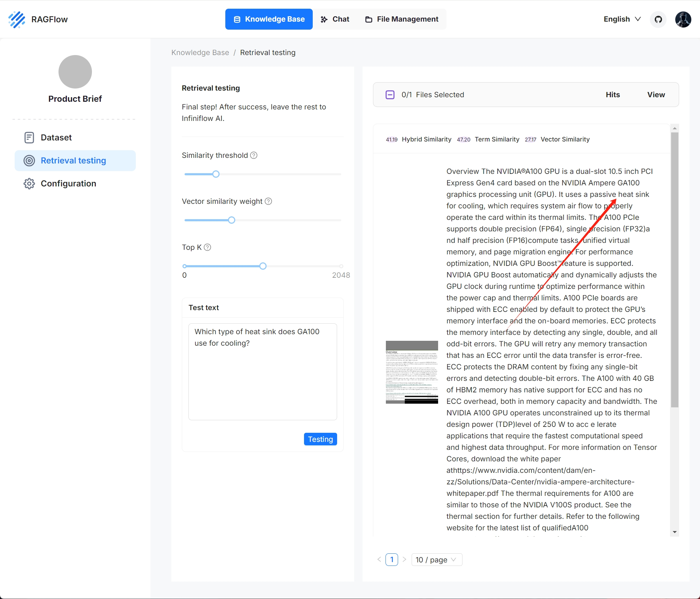Screen dimensions: 700x599
Task: Click the View button for file results
Action: coord(655,94)
